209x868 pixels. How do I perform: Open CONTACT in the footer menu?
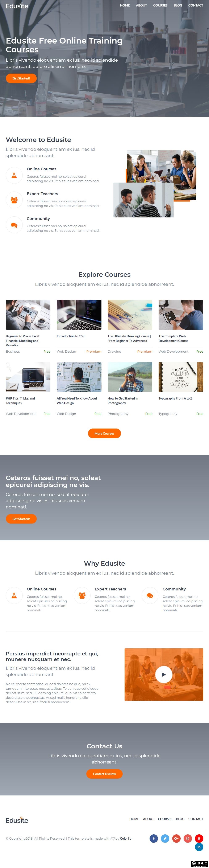click(196, 819)
